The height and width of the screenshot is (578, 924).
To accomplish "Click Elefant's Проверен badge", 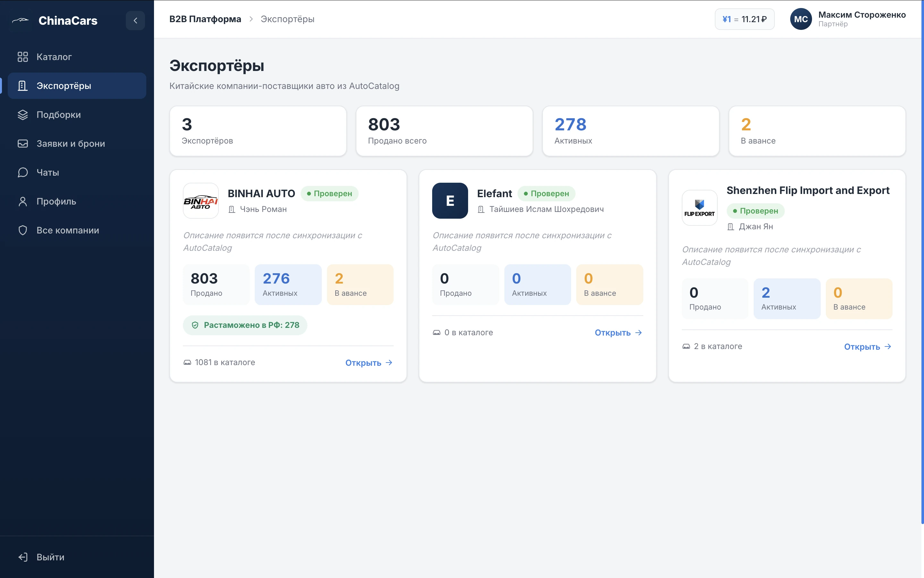I will (x=546, y=193).
